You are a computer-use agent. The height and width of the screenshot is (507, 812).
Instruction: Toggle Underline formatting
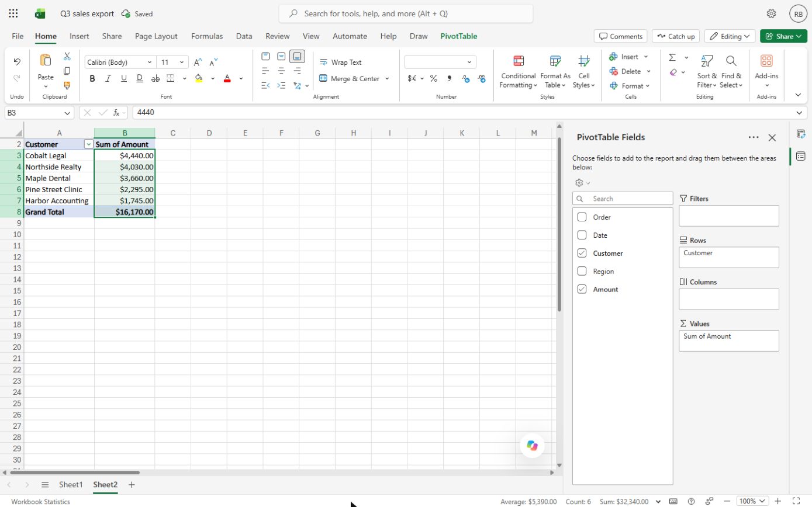(x=124, y=78)
